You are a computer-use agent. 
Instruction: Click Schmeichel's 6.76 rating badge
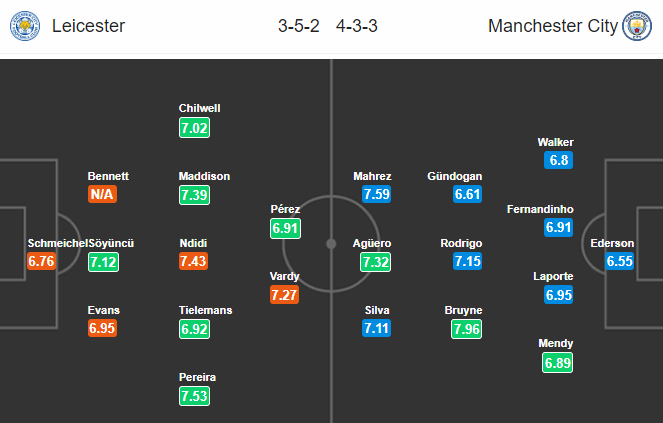[x=41, y=261]
